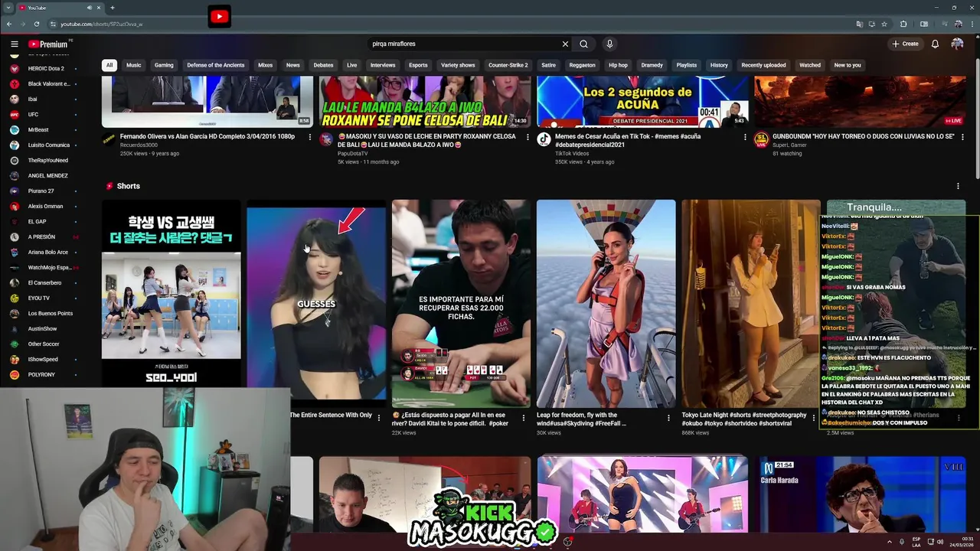The image size is (980, 551).
Task: Go back with the browser back arrow
Action: click(x=9, y=24)
